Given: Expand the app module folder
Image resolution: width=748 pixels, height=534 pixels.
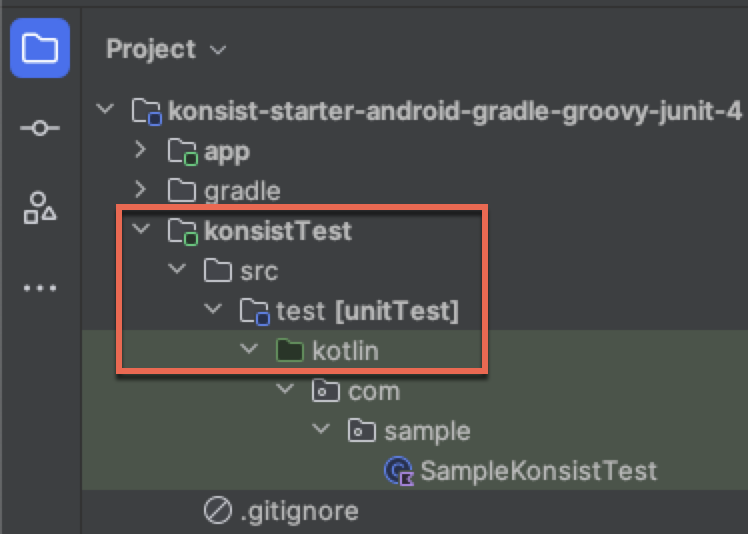Looking at the screenshot, I should click(141, 150).
